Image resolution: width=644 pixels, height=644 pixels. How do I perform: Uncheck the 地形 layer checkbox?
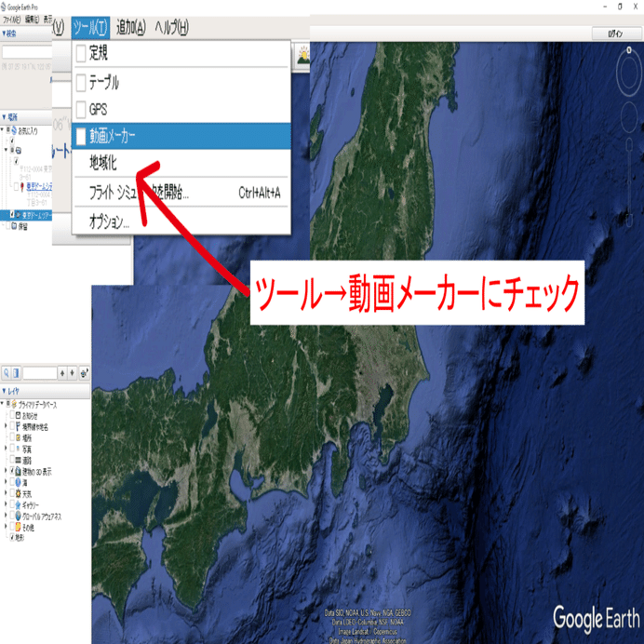[x=12, y=537]
